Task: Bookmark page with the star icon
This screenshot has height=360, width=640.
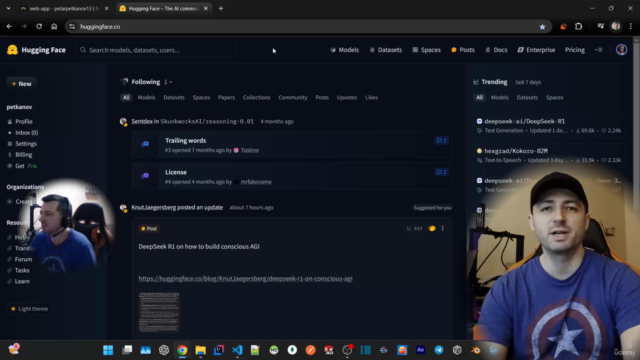Action: [542, 27]
